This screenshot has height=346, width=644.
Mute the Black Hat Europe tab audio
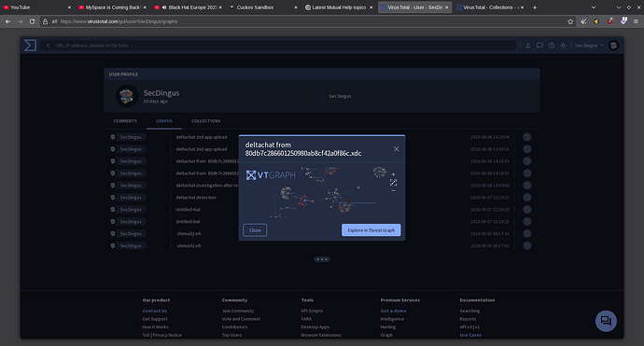[x=164, y=7]
